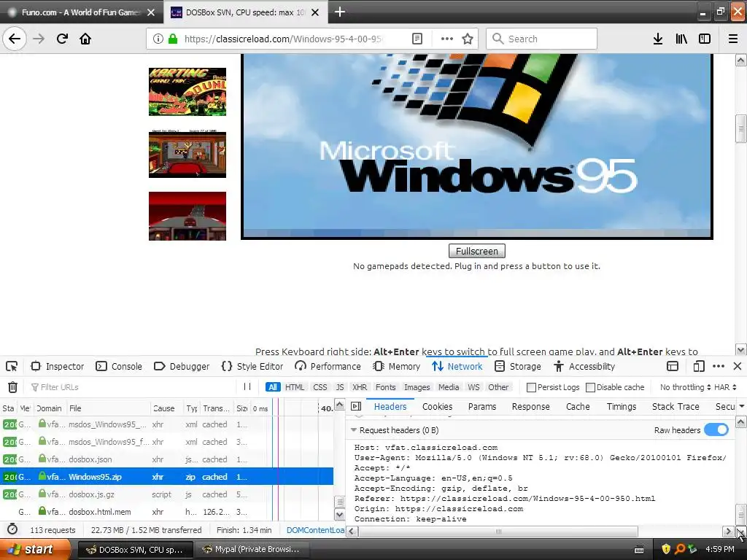Filter requests by CSS
The image size is (747, 560).
click(320, 387)
